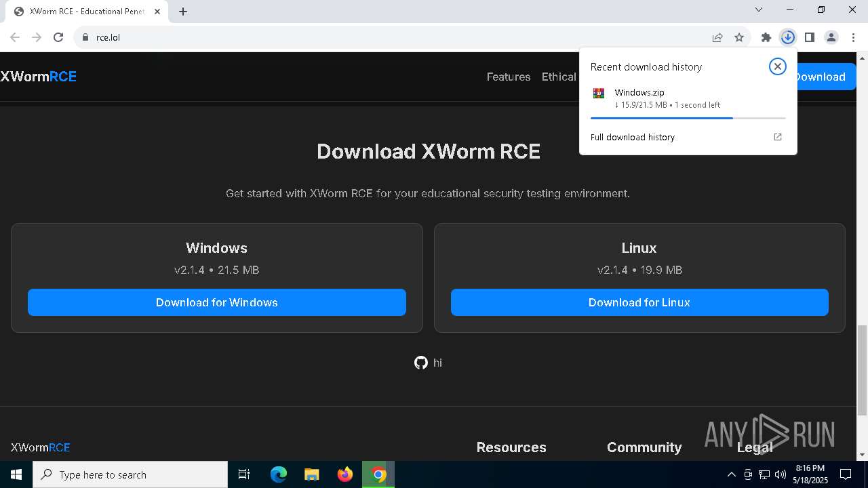This screenshot has width=868, height=488.
Task: Click the Windows.zip archive icon
Action: (599, 94)
